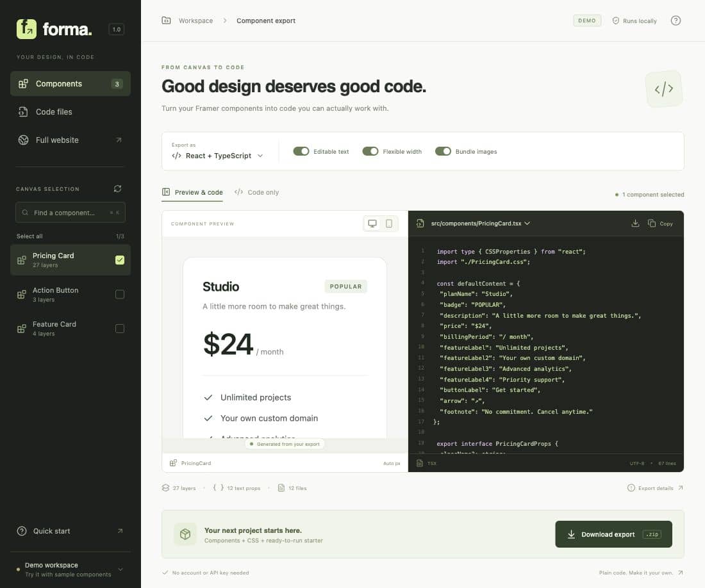The image size is (705, 588).
Task: Click the Quick start help icon
Action: (x=22, y=531)
